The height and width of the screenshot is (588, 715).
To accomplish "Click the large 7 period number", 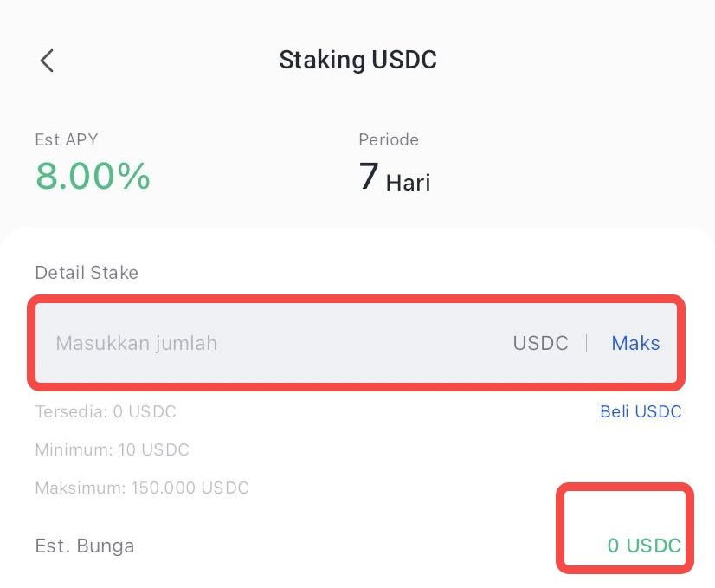I will 368,177.
